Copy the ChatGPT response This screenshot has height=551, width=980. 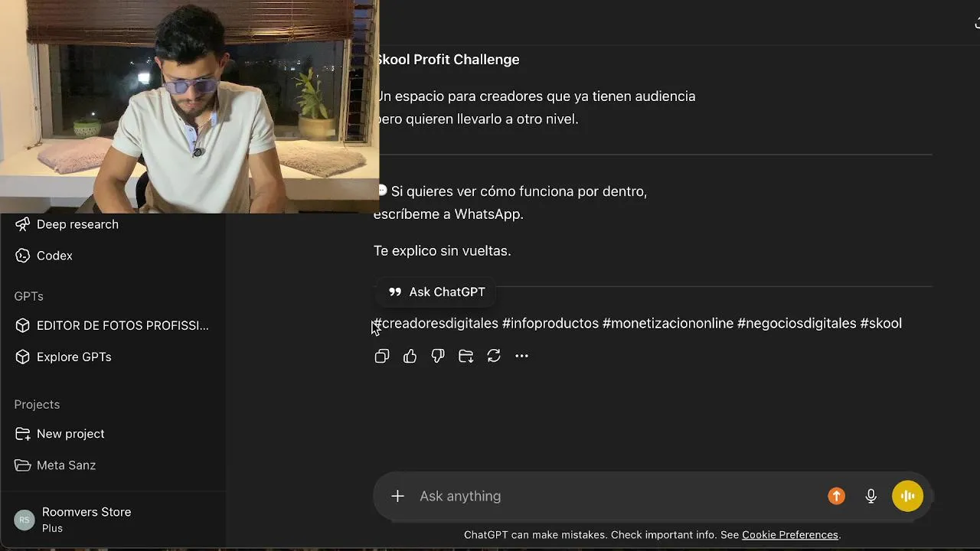coord(382,356)
